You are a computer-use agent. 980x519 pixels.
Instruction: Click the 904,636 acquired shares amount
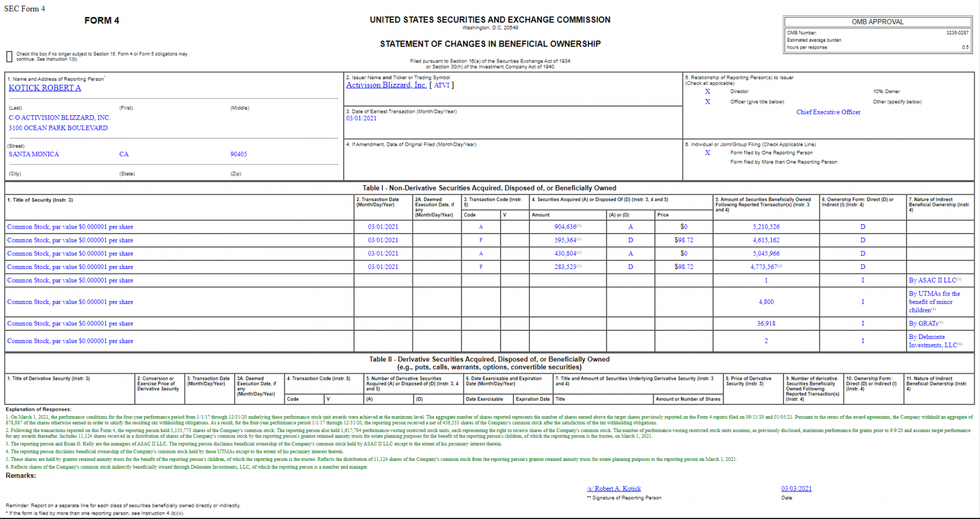(x=565, y=227)
